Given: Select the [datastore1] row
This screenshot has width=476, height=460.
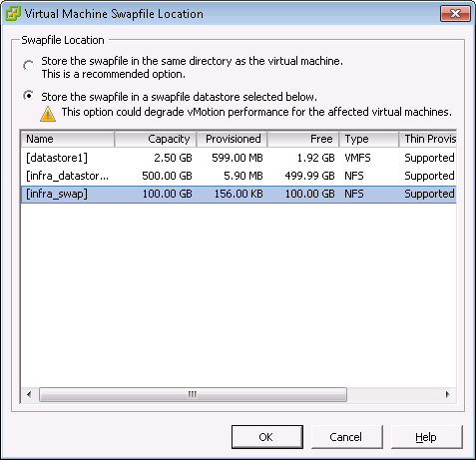Looking at the screenshot, I should coord(238,158).
